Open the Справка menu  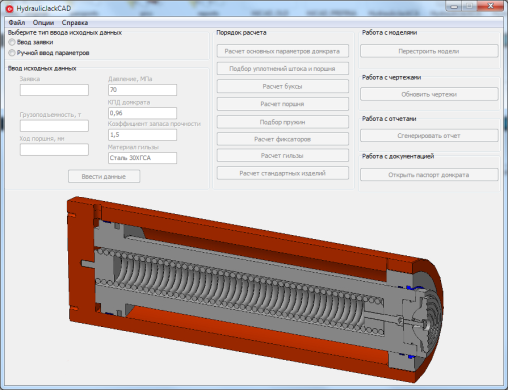pos(75,23)
